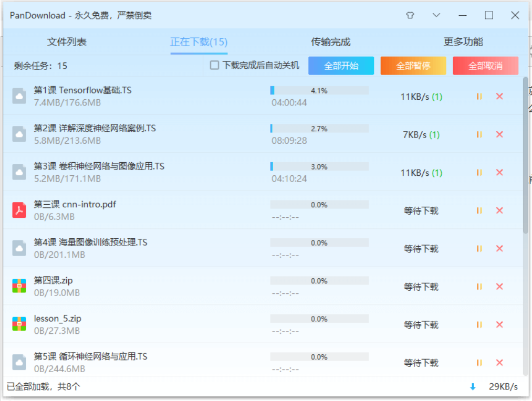Select the lesson_5.zip file name
The height and width of the screenshot is (401, 532).
pos(57,319)
